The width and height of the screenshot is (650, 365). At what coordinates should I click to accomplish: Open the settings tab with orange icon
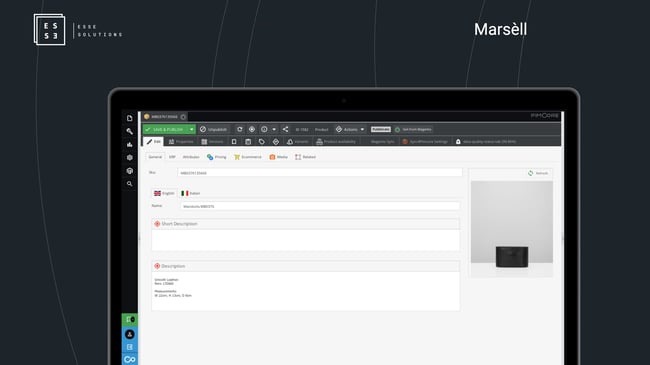[x=425, y=142]
